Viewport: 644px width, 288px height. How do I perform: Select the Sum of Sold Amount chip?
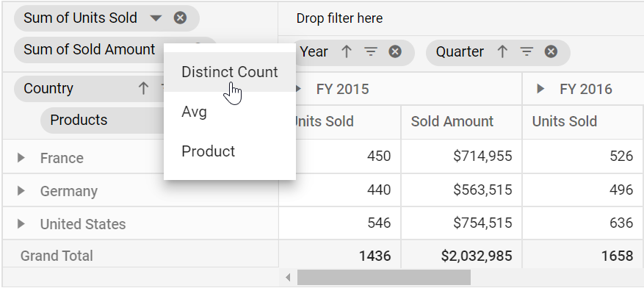click(x=89, y=50)
